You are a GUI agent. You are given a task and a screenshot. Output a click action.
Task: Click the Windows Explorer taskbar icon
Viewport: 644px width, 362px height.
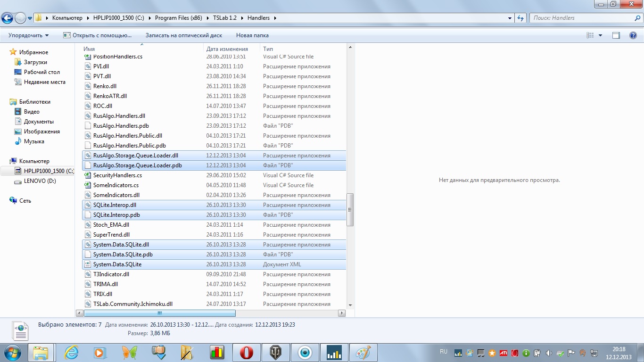41,353
